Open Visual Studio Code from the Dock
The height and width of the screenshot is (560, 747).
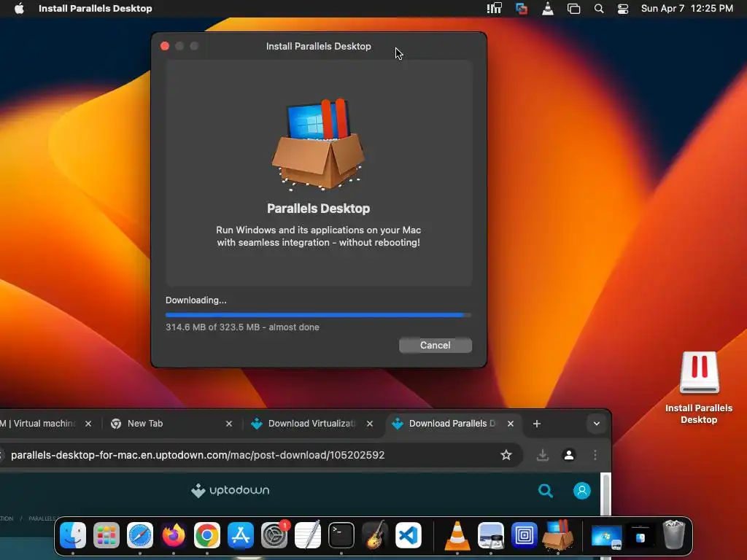(409, 535)
